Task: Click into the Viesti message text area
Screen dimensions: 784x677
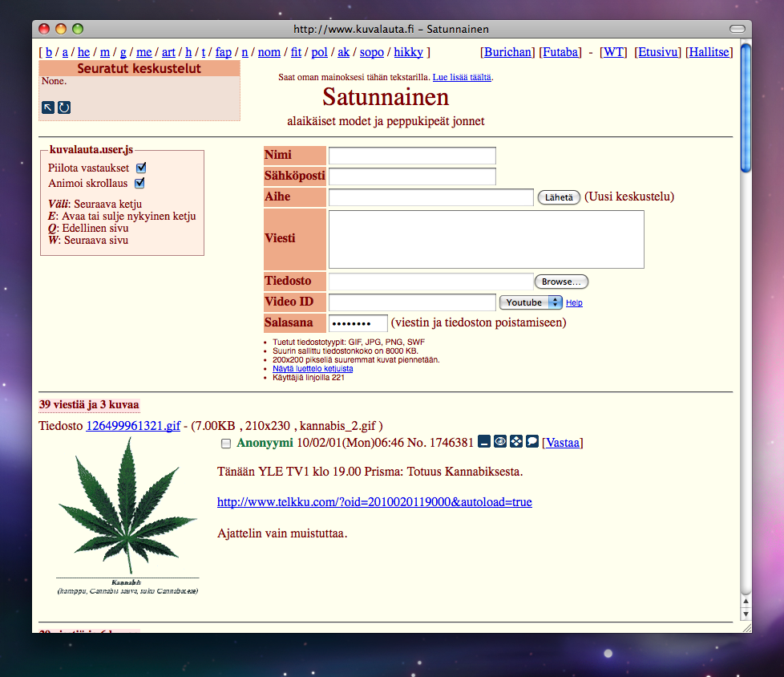Action: [486, 239]
